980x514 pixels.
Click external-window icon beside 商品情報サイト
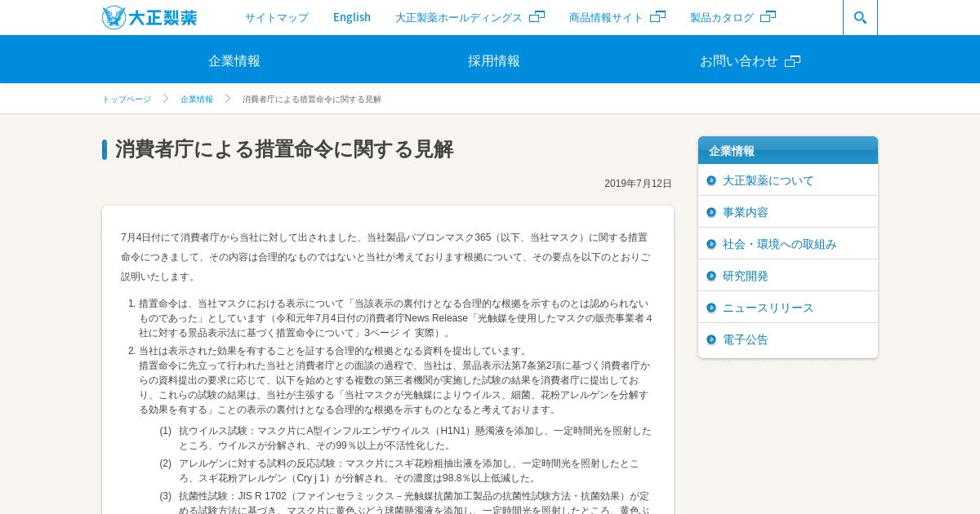click(x=657, y=16)
